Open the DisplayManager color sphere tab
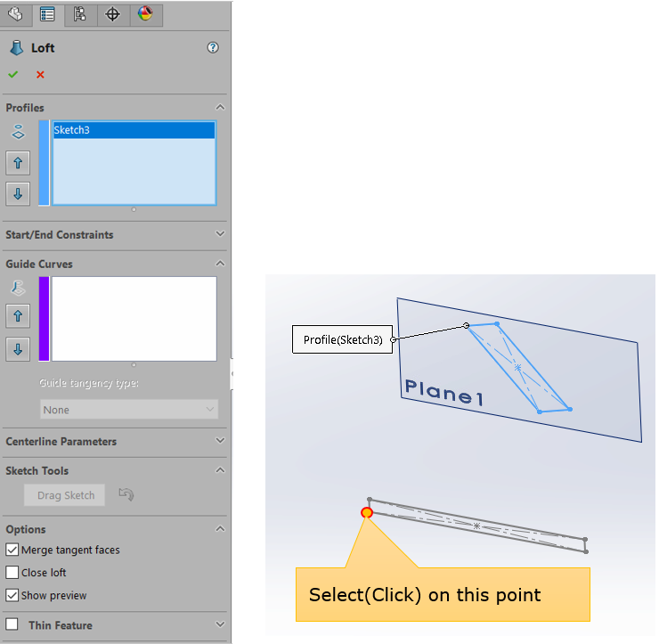Screen dimensions: 659x644 (x=145, y=14)
